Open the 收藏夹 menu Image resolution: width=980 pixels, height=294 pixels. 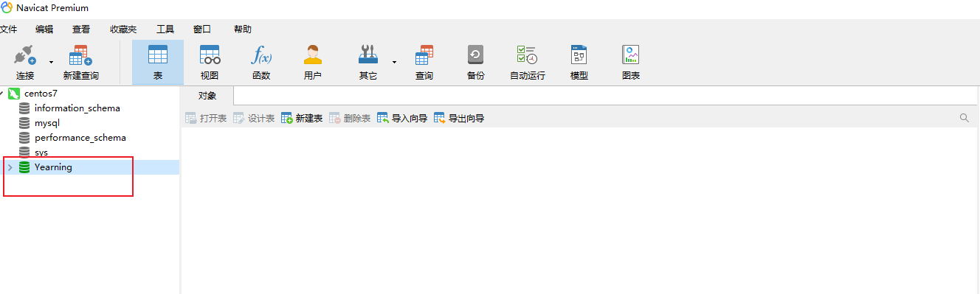tap(123, 29)
